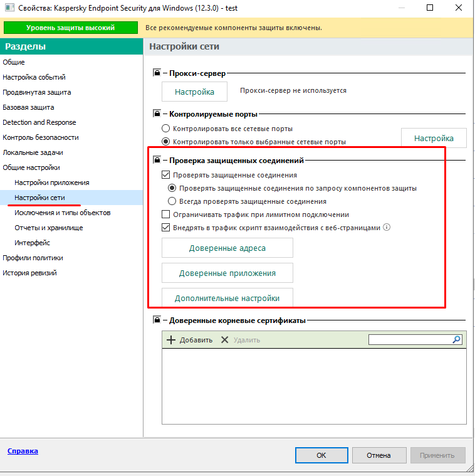The height and width of the screenshot is (476, 475).
Task: Focus the certificates search input field
Action: click(x=410, y=340)
